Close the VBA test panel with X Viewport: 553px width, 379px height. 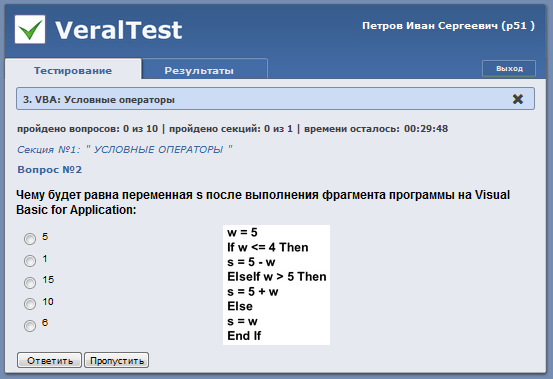517,99
